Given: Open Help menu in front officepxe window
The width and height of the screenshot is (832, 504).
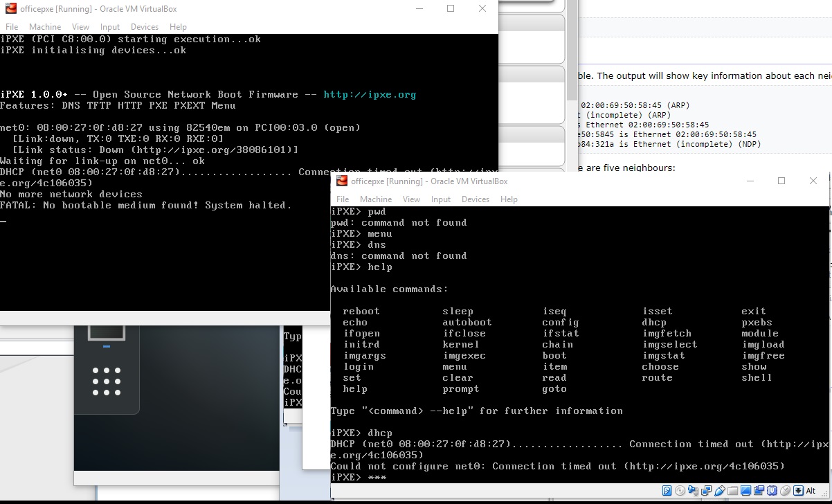Looking at the screenshot, I should pyautogui.click(x=509, y=199).
